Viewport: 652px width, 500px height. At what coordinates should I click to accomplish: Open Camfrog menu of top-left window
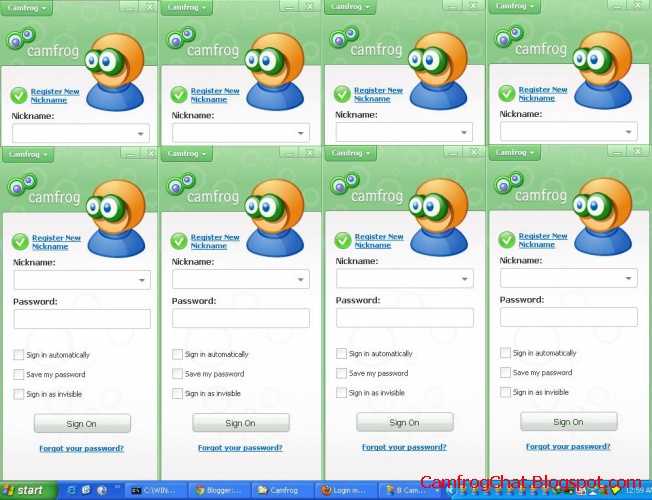pos(27,8)
